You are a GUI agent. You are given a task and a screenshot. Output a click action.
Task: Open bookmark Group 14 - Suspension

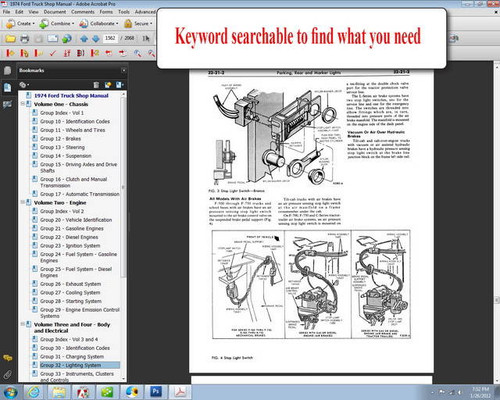[x=65, y=156]
